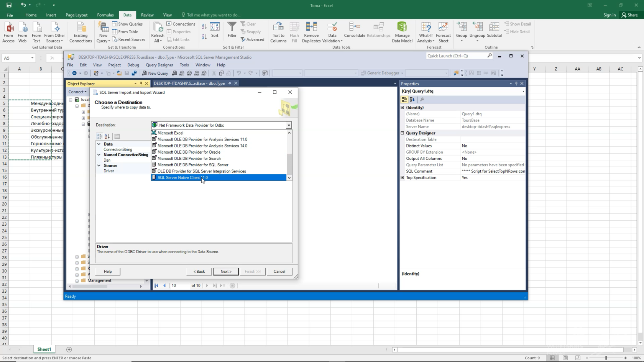
Task: Collapse the Data category in wizard grid
Action: [99, 144]
